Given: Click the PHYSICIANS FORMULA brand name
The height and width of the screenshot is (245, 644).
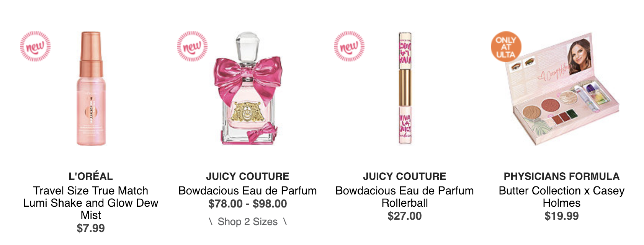Looking at the screenshot, I should (x=562, y=176).
